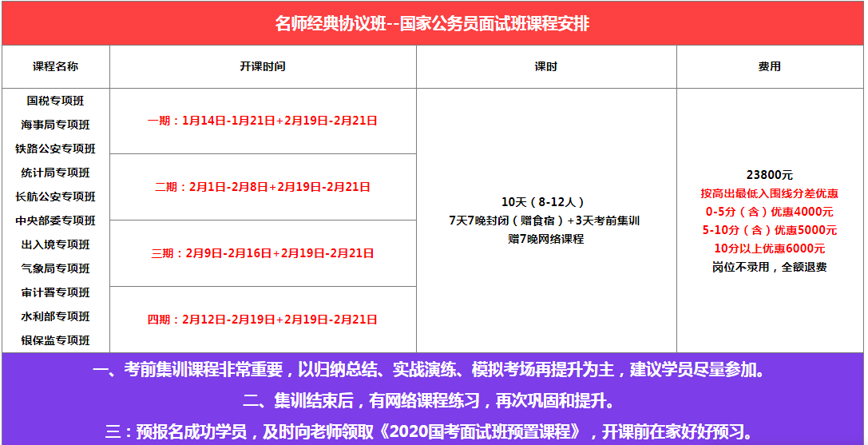Open the 铁路公安专项班 course
The image size is (868, 445).
click(55, 149)
